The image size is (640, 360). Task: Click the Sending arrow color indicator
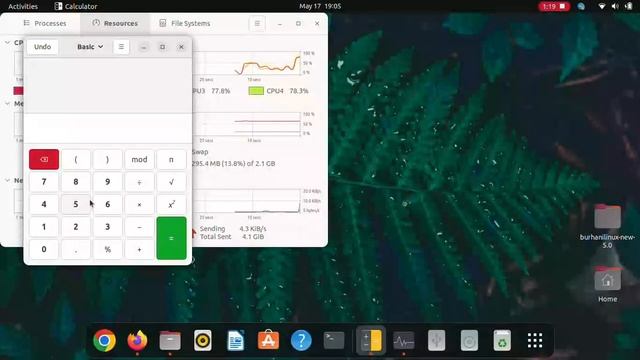194,233
